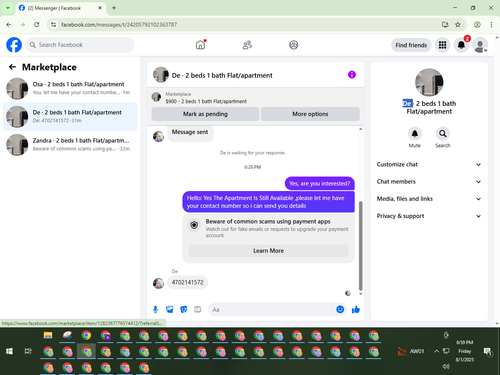Open File Explorer from the taskbar

[48, 335]
